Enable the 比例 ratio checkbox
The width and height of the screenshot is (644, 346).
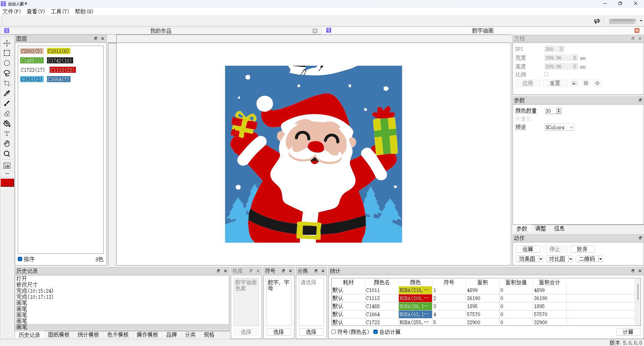point(547,74)
